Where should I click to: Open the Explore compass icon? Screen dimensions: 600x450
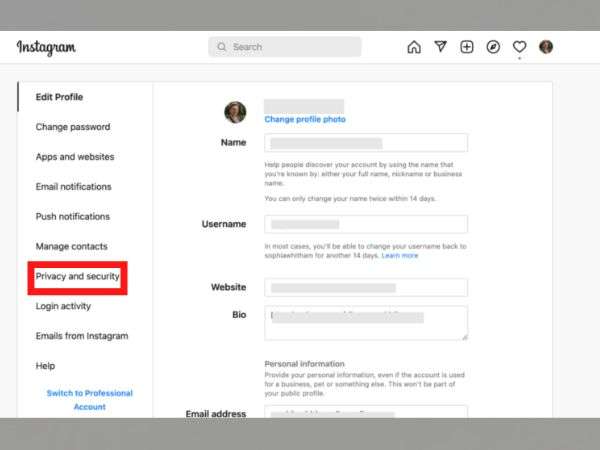tap(493, 47)
